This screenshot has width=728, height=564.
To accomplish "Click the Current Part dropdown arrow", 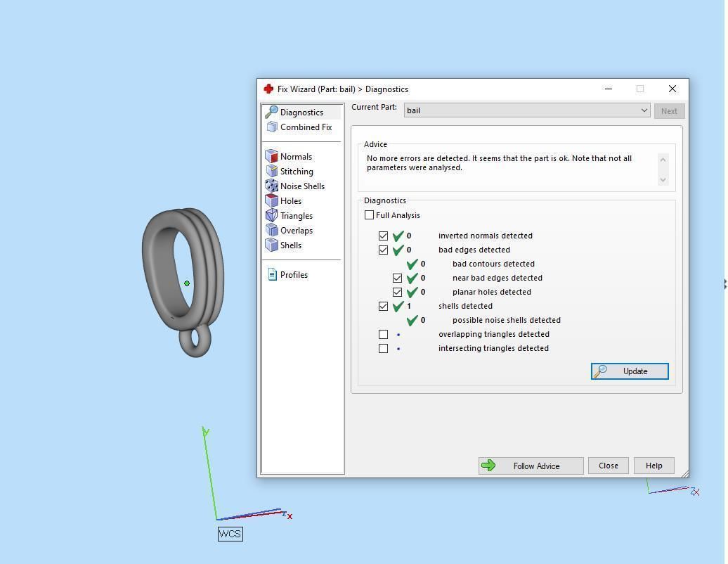I will (644, 110).
